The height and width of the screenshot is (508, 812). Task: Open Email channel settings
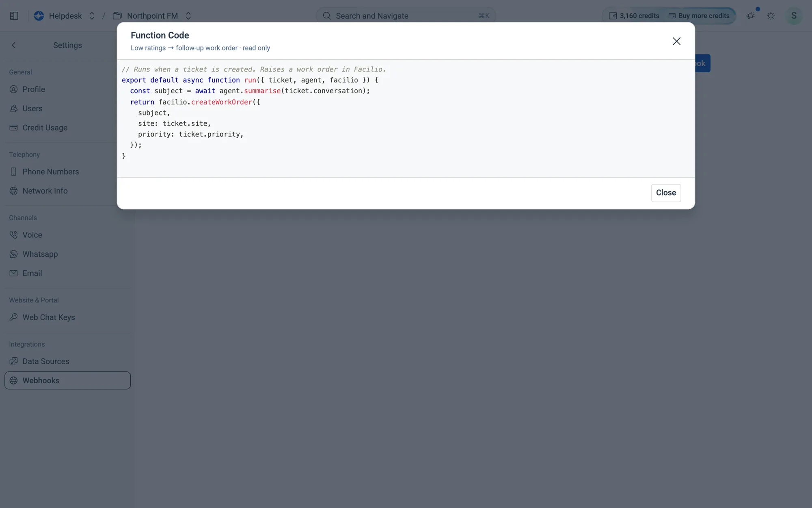67,274
